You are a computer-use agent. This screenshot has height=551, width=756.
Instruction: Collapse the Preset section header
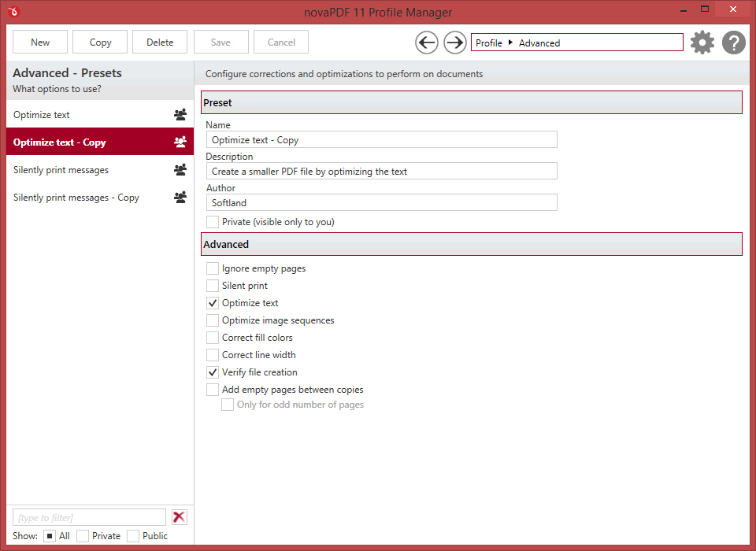click(x=471, y=102)
